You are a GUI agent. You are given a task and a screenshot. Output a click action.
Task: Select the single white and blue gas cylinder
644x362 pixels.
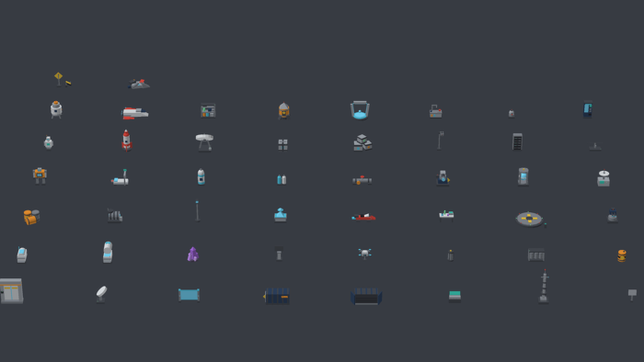pyautogui.click(x=201, y=176)
